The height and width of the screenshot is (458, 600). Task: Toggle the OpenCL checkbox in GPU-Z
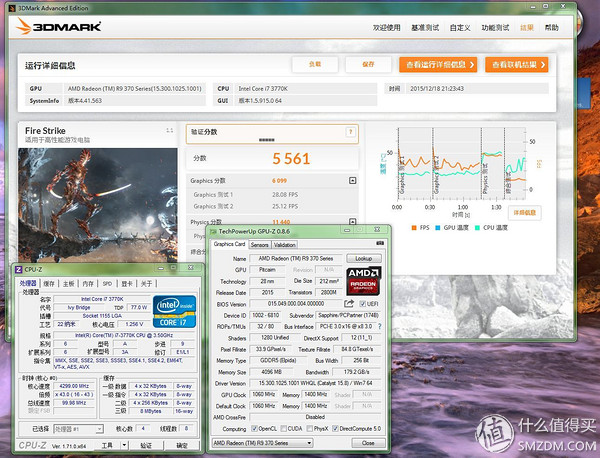point(254,429)
